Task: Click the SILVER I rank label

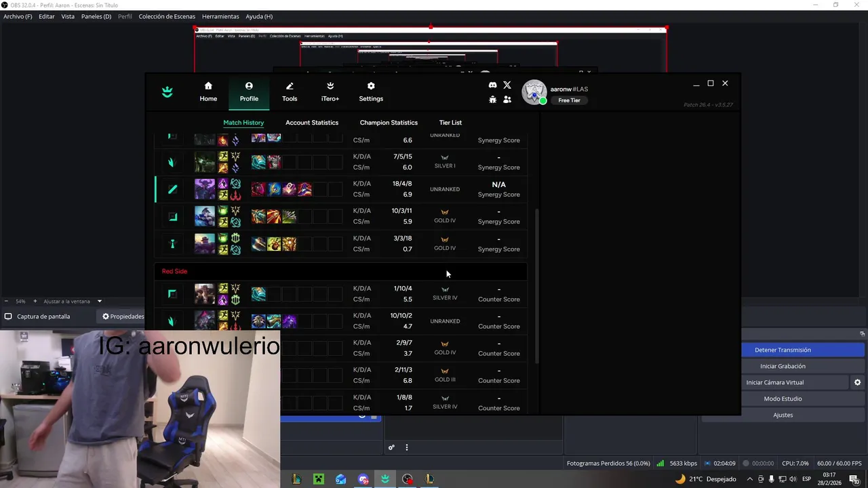Action: tap(445, 166)
